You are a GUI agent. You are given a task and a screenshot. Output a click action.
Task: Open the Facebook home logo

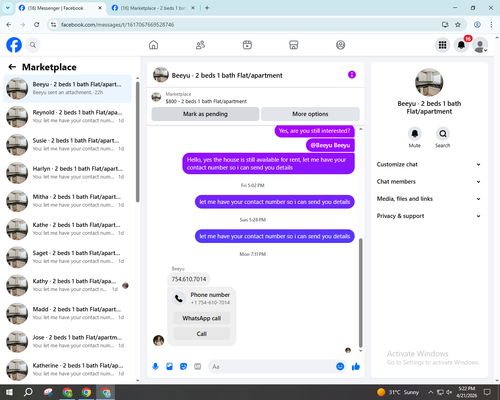(x=14, y=45)
